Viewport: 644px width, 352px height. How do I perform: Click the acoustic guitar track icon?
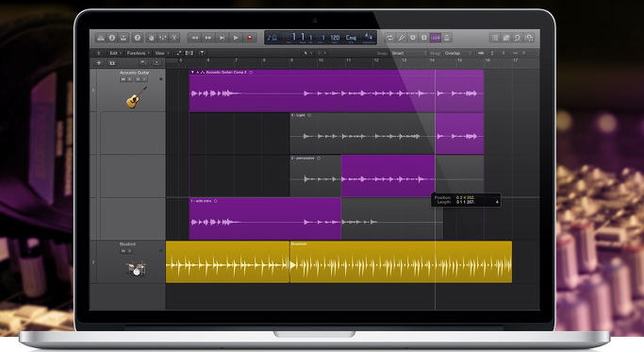pyautogui.click(x=136, y=97)
